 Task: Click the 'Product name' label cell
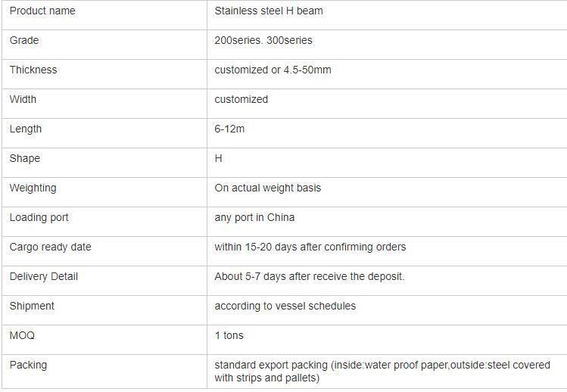pos(104,15)
